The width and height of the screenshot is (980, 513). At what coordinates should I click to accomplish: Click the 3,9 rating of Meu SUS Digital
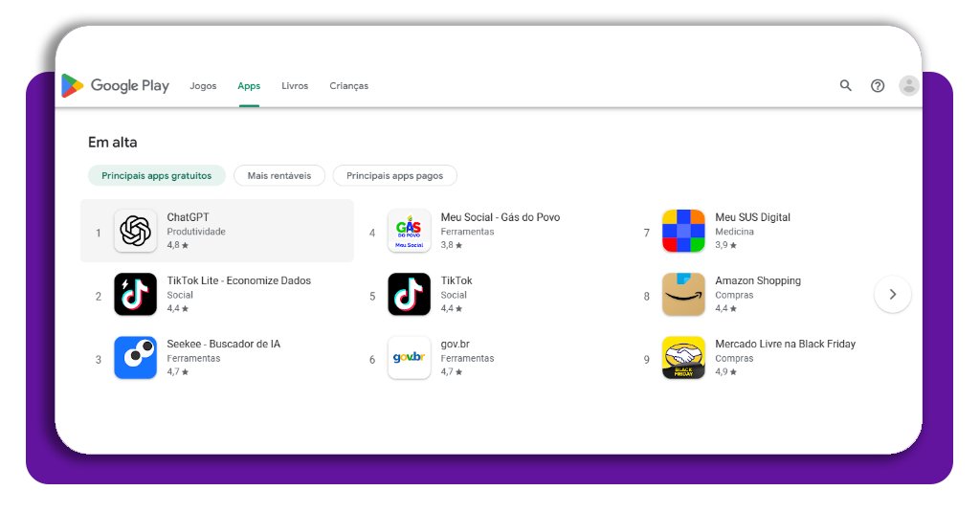pos(725,245)
